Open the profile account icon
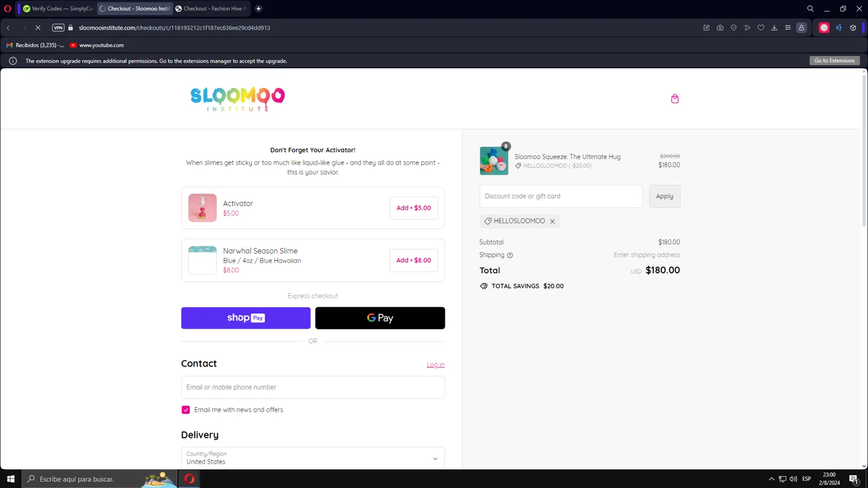This screenshot has height=488, width=868. pos(801,28)
